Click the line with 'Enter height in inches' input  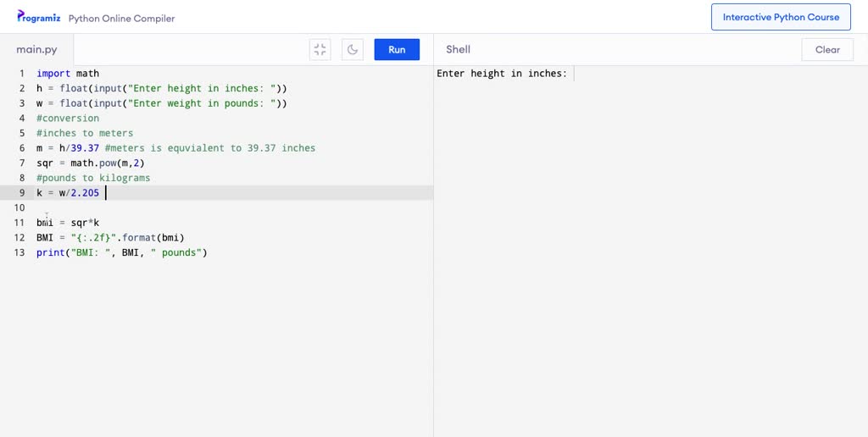click(162, 88)
